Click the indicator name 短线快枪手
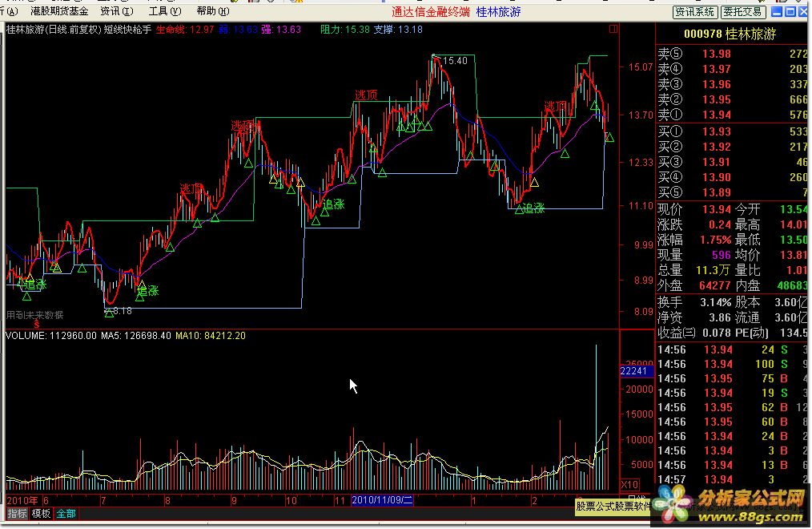Screen dimensions: 812x529 (x=127, y=30)
